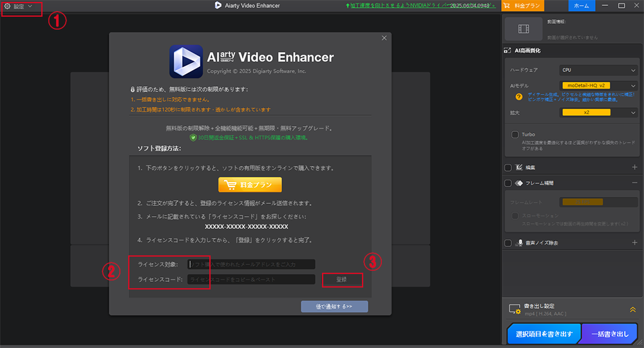This screenshot has width=644, height=348.
Task: Open the AIモデル moDetail-HQ v2 dropdown
Action: (x=598, y=86)
